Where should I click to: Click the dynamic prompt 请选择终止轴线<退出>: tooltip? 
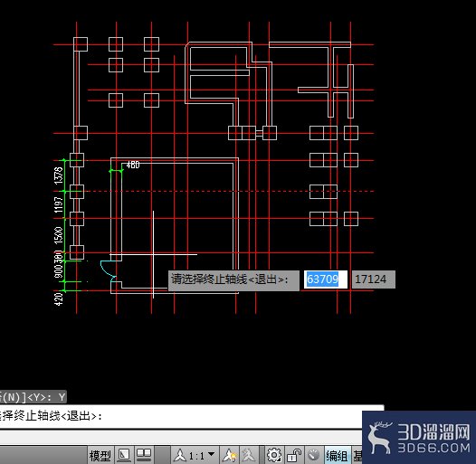(233, 279)
